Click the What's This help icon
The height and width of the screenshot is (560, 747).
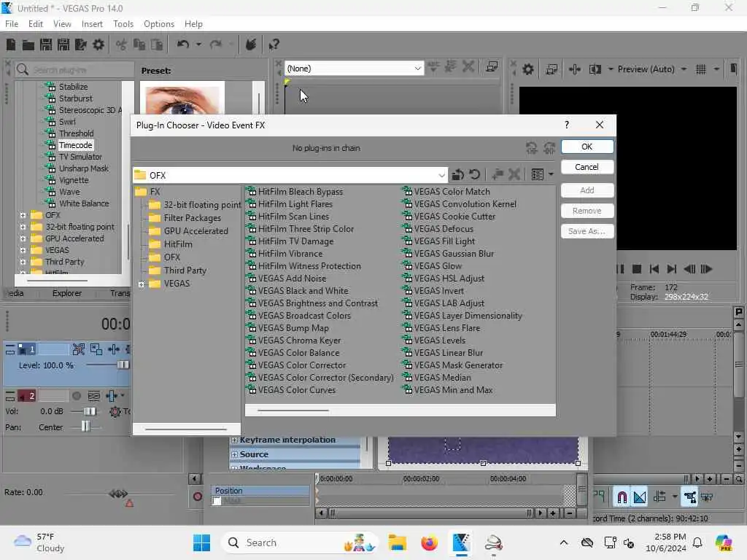tap(274, 44)
